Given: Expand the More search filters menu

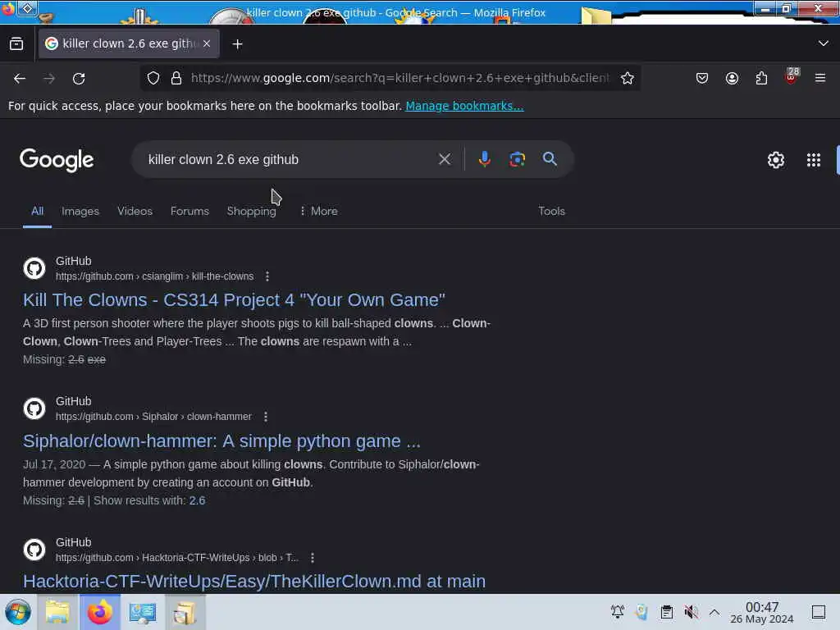Looking at the screenshot, I should 319,211.
